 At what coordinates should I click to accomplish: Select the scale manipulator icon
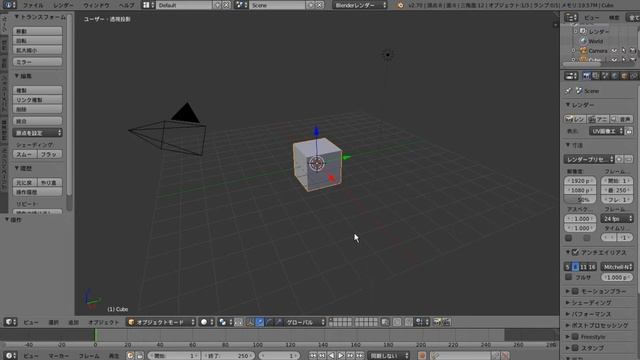click(279, 322)
